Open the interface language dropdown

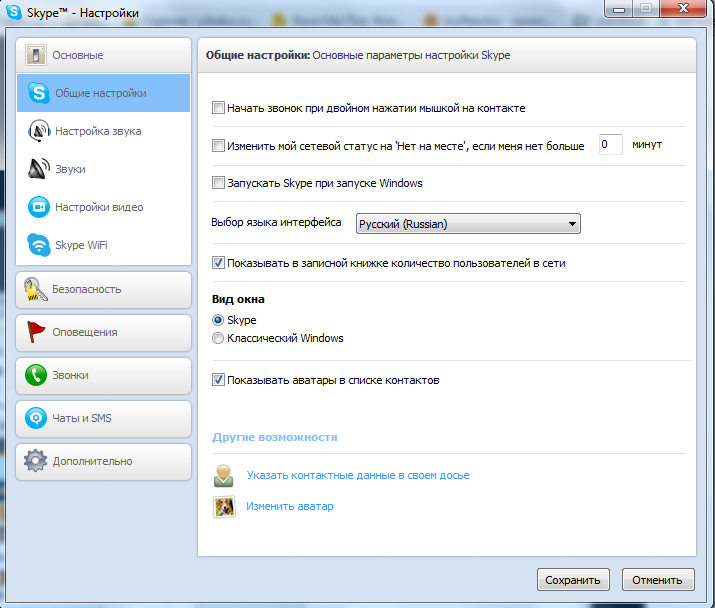(468, 224)
